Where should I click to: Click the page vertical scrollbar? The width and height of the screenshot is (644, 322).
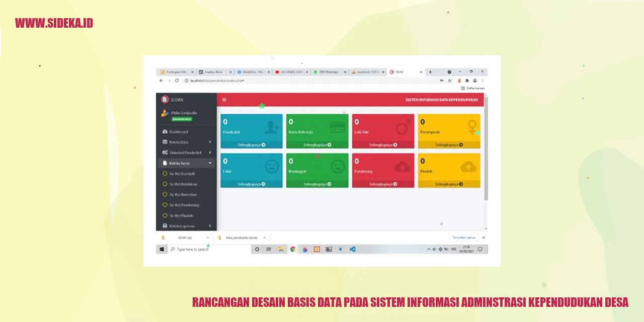coord(486,148)
